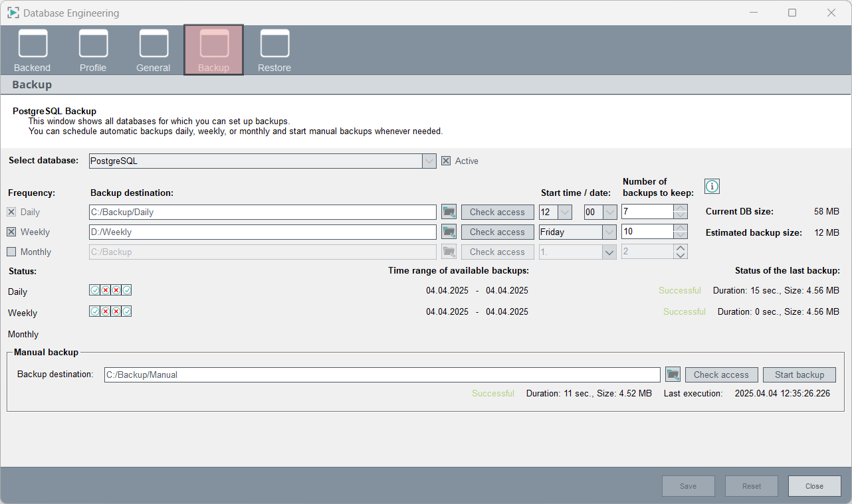Click the info icon beside backups to keep
The height and width of the screenshot is (504, 852).
click(x=712, y=187)
